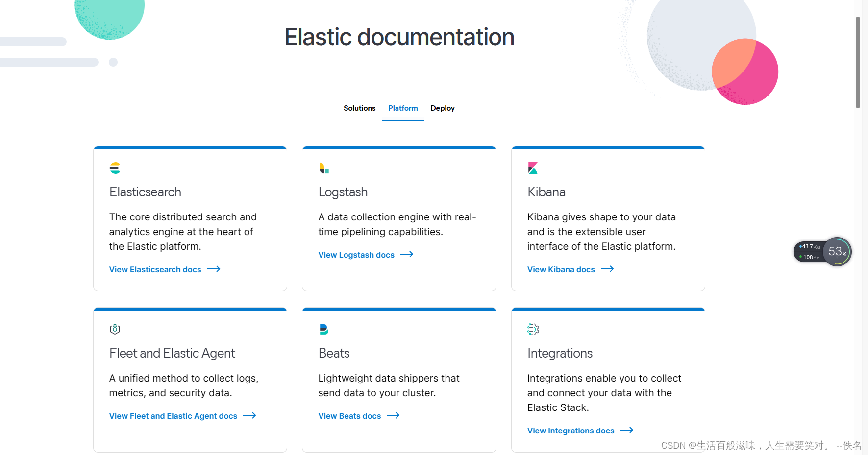Click the Logstash description paragraph
The width and height of the screenshot is (868, 455).
point(397,224)
